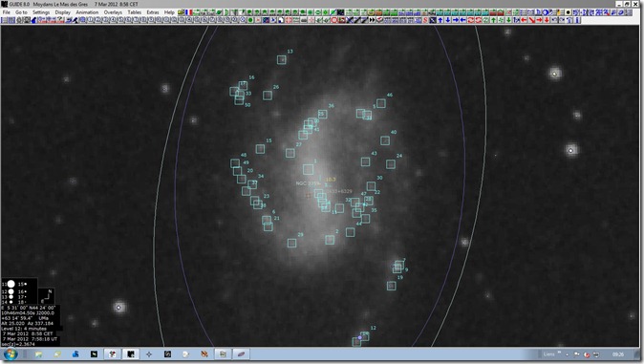The width and height of the screenshot is (644, 364).
Task: Select the object square labeled 43
Action: [366, 161]
